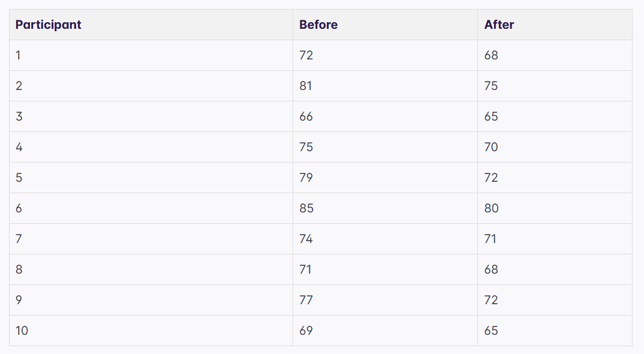Click the Before column header
The image size is (644, 354).
click(x=318, y=25)
